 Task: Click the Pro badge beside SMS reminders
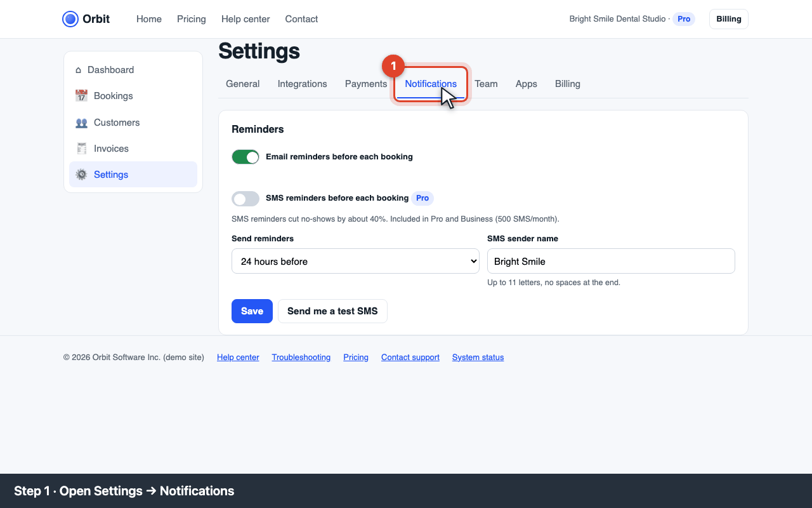[422, 198]
